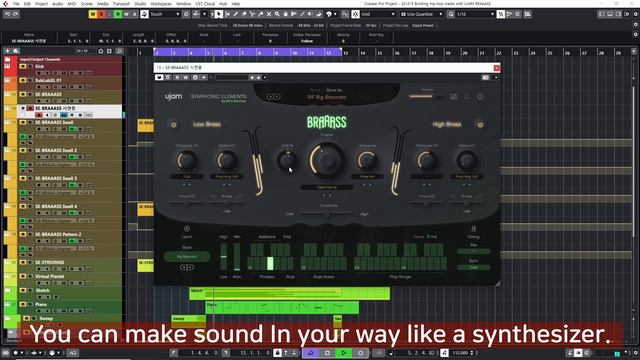The width and height of the screenshot is (640, 360).
Task: Select the Glue tool
Action: click(260, 14)
